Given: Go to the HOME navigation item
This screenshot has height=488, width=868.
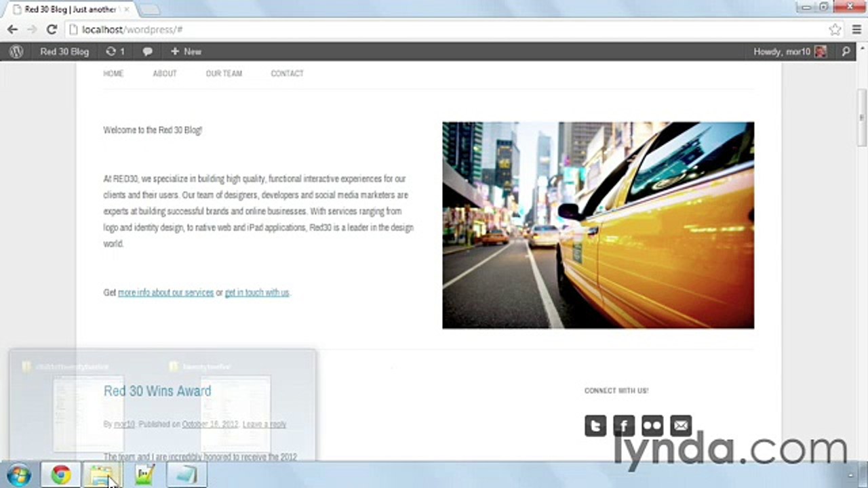Looking at the screenshot, I should point(113,73).
